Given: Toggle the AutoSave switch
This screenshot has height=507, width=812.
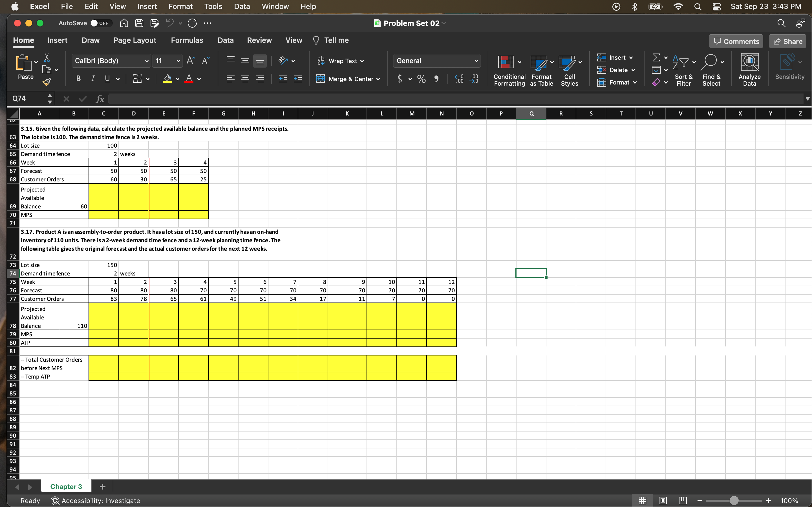Looking at the screenshot, I should pyautogui.click(x=100, y=23).
